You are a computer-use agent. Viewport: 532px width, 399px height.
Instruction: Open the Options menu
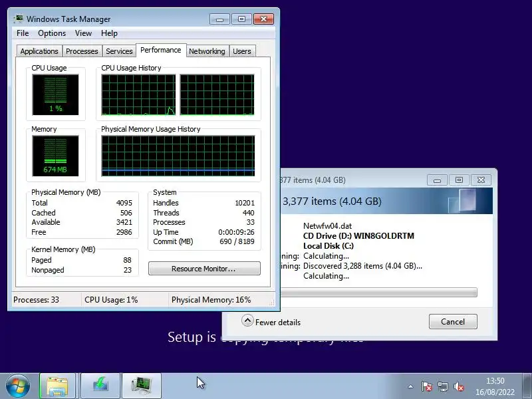pyautogui.click(x=52, y=33)
